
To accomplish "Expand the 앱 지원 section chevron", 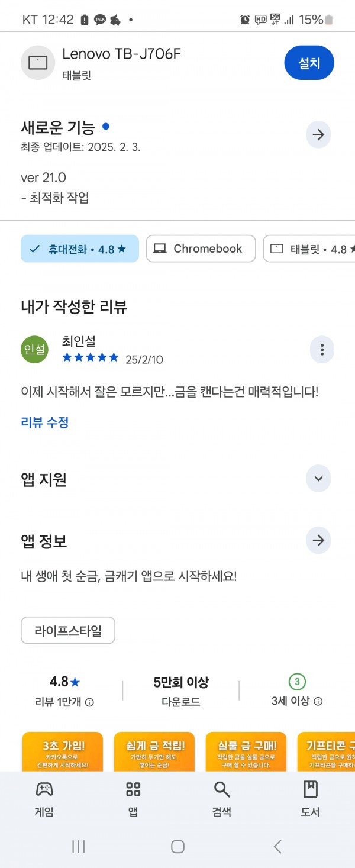I will (318, 479).
